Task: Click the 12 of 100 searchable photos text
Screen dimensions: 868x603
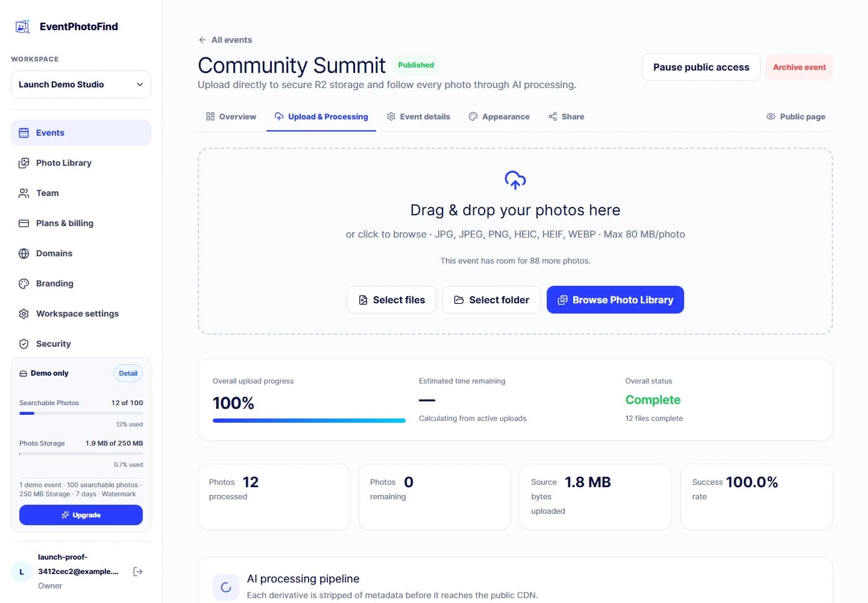Action: coord(127,403)
